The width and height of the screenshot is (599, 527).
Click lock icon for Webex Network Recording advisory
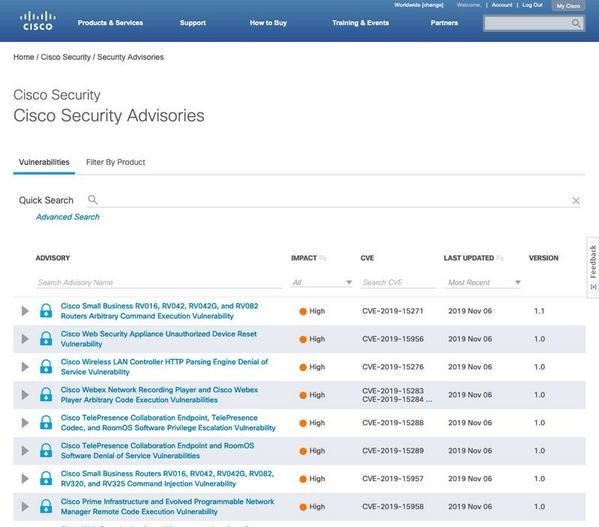[46, 394]
